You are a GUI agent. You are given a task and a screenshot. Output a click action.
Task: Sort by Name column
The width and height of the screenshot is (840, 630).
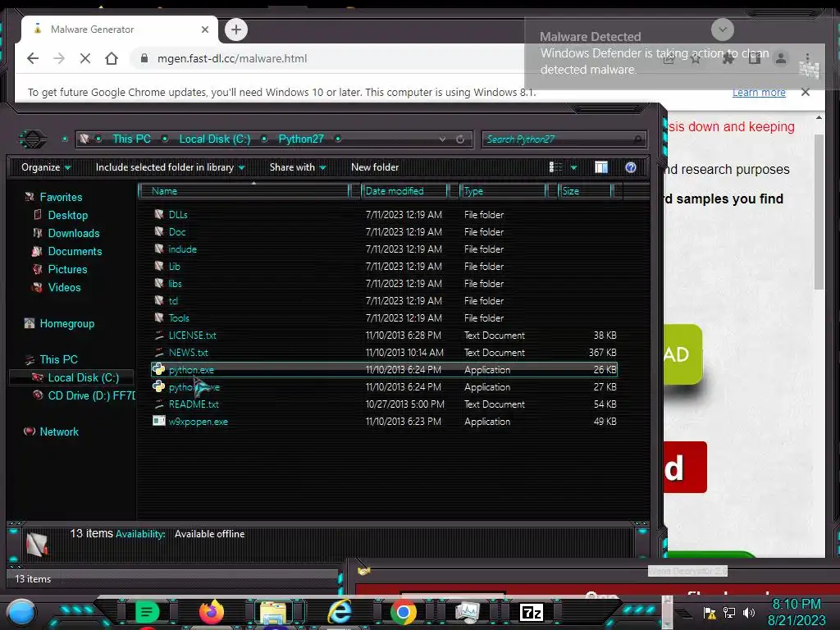click(x=244, y=190)
